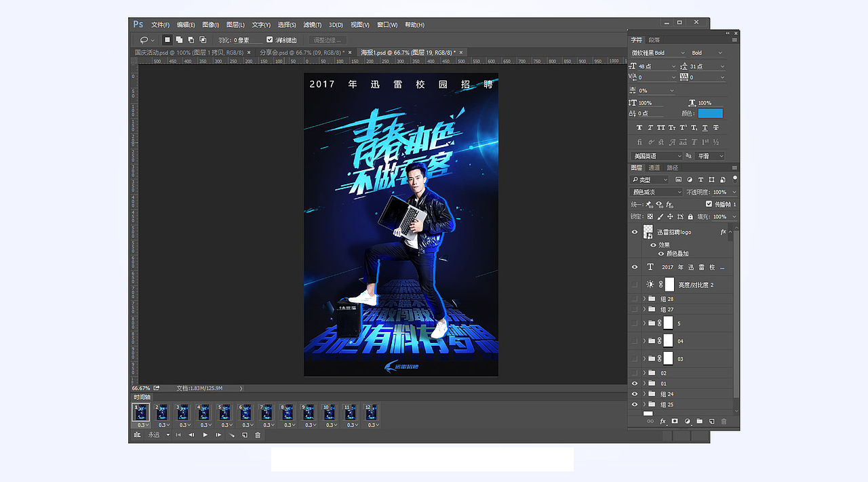Lock all padlock icon
The image size is (868, 482).
click(x=690, y=217)
